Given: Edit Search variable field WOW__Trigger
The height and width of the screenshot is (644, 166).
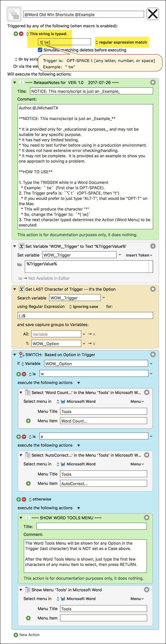Looking at the screenshot, I should [x=74, y=298].
